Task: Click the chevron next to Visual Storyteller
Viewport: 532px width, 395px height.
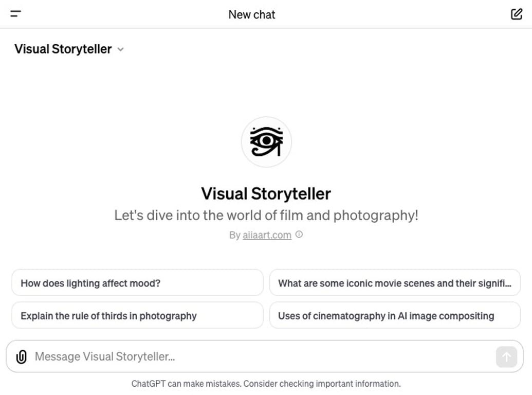Action: click(x=121, y=49)
